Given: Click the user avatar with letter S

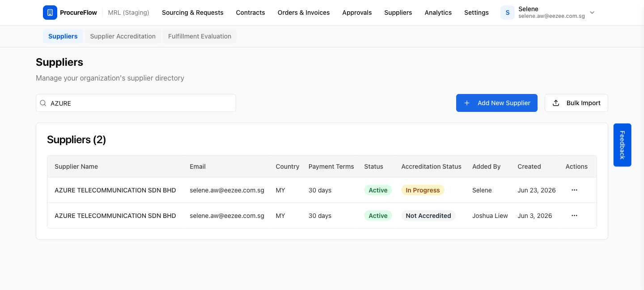Looking at the screenshot, I should 508,13.
